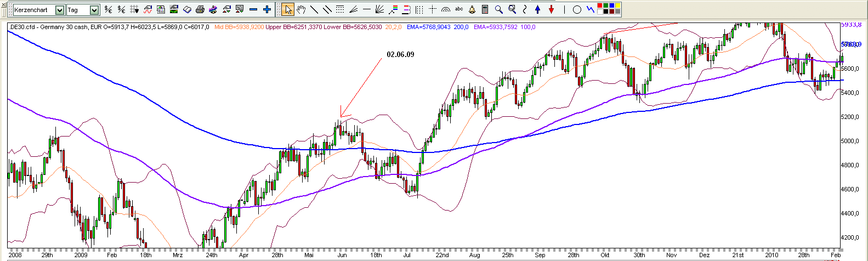The image size is (868, 261).
Task: Open the Tag timeframe dropdown
Action: [94, 10]
